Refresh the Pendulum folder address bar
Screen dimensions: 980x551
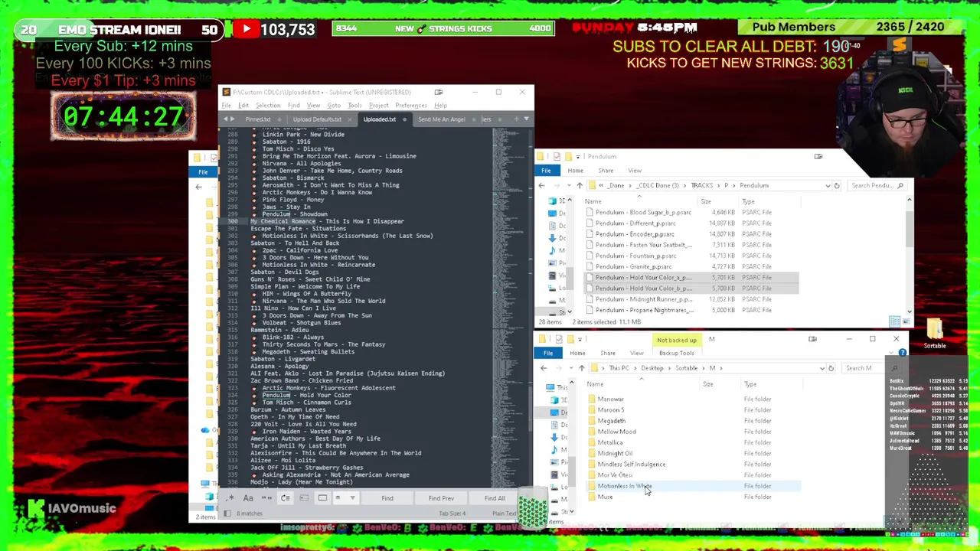click(836, 185)
